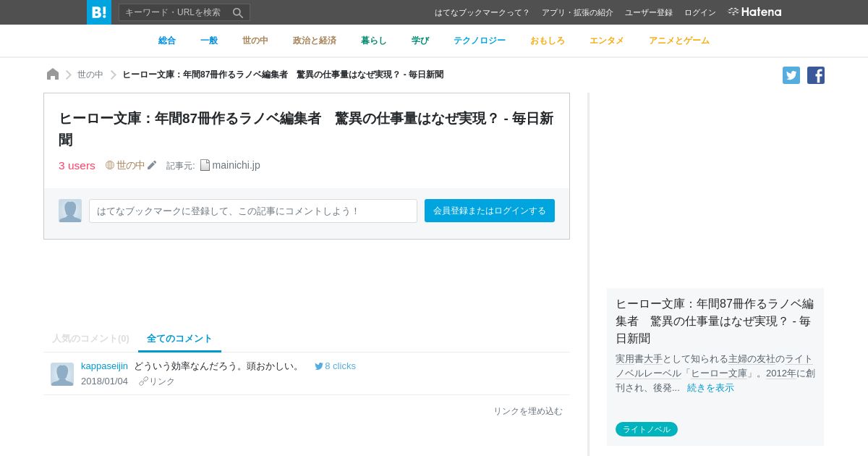Open kappaseijin user profile link
Screen dimensions: 868x456
pos(104,366)
